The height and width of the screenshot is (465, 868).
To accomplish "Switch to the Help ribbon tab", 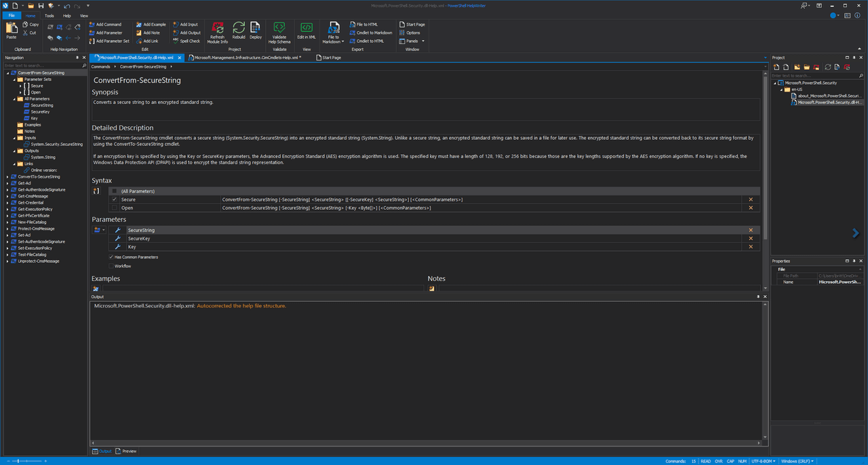I will point(66,15).
